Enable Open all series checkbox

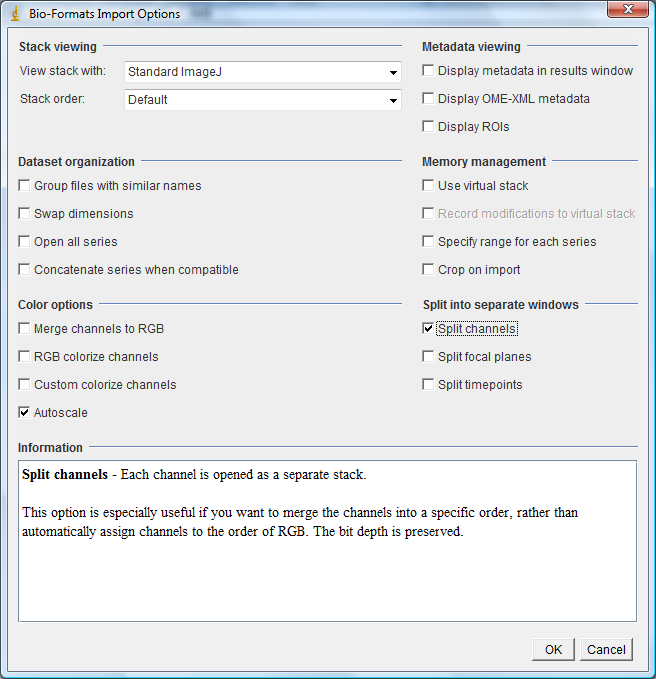tap(25, 242)
